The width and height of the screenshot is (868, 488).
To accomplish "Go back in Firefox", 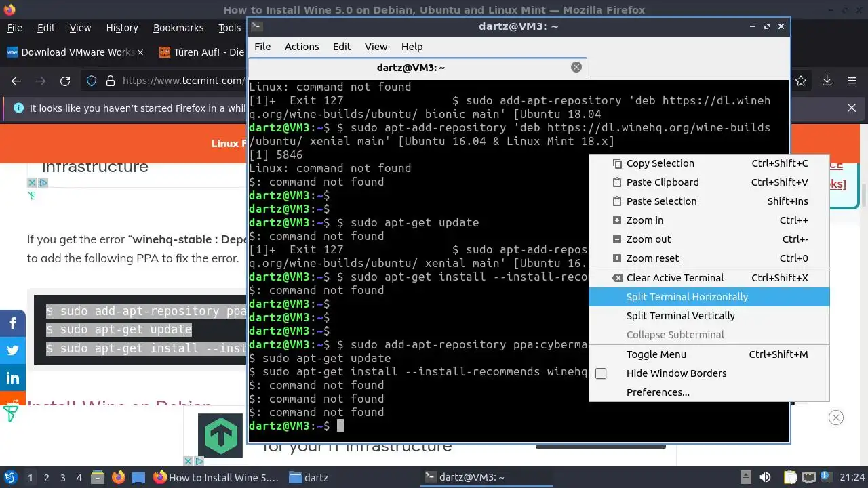I will click(x=16, y=81).
